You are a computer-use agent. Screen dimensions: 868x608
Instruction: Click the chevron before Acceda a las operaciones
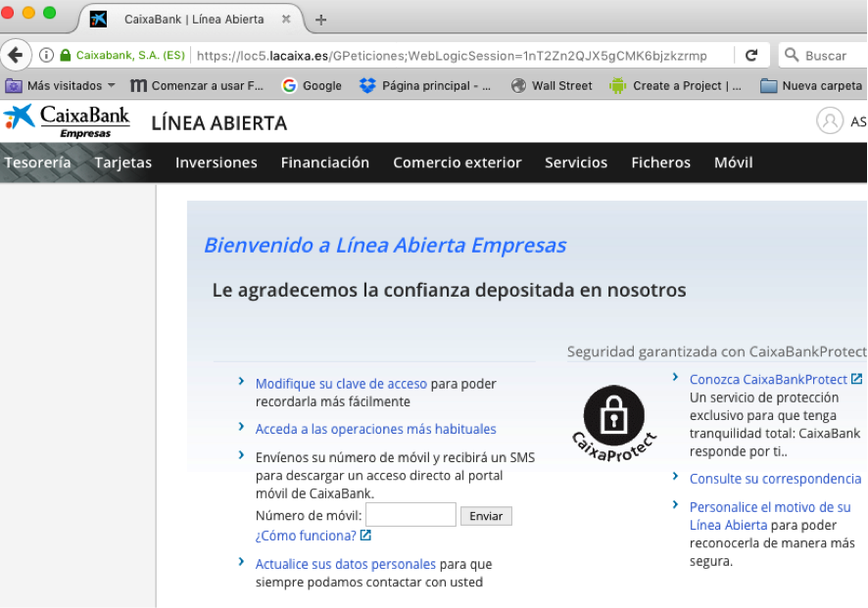tap(241, 427)
